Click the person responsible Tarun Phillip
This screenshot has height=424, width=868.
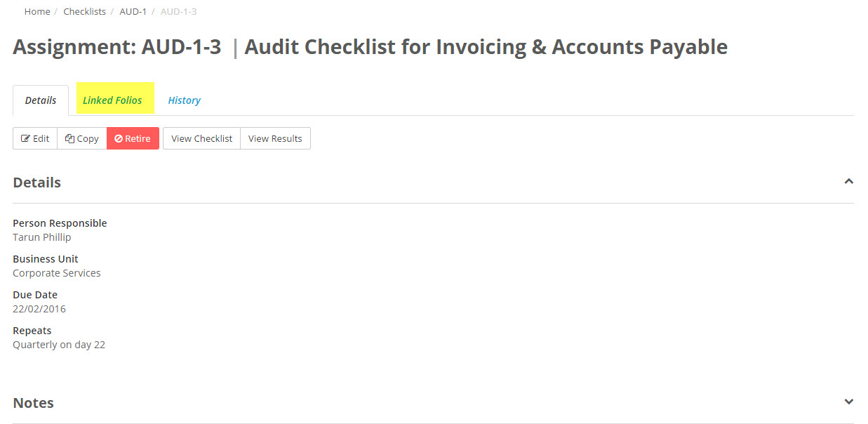[41, 237]
